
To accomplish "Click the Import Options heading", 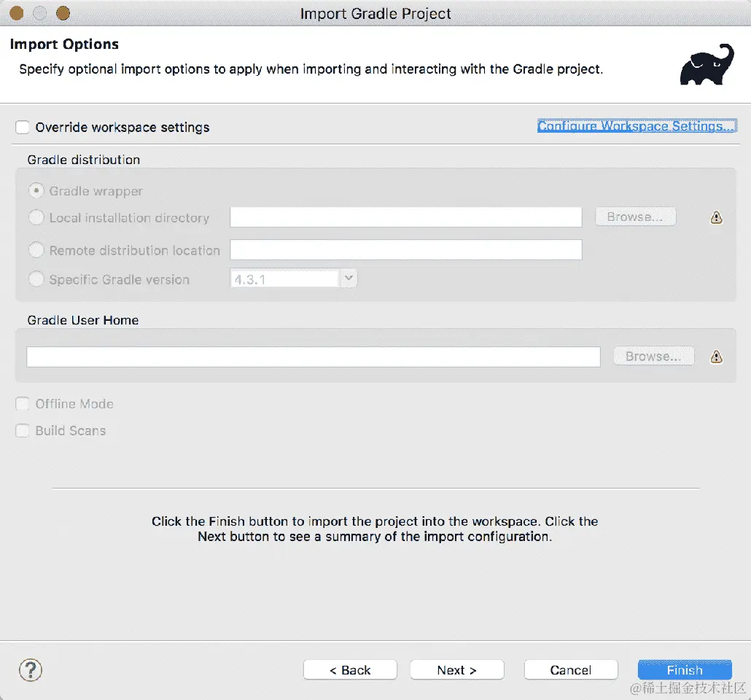I will [x=64, y=44].
